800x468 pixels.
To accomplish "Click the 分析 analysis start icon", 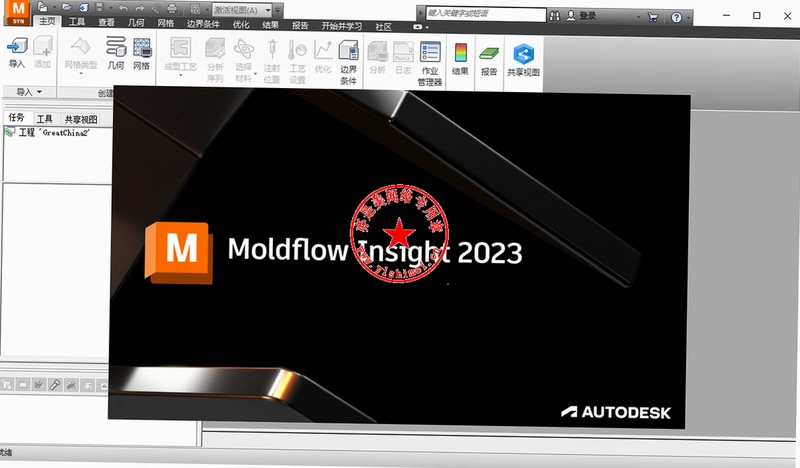I will 378,57.
